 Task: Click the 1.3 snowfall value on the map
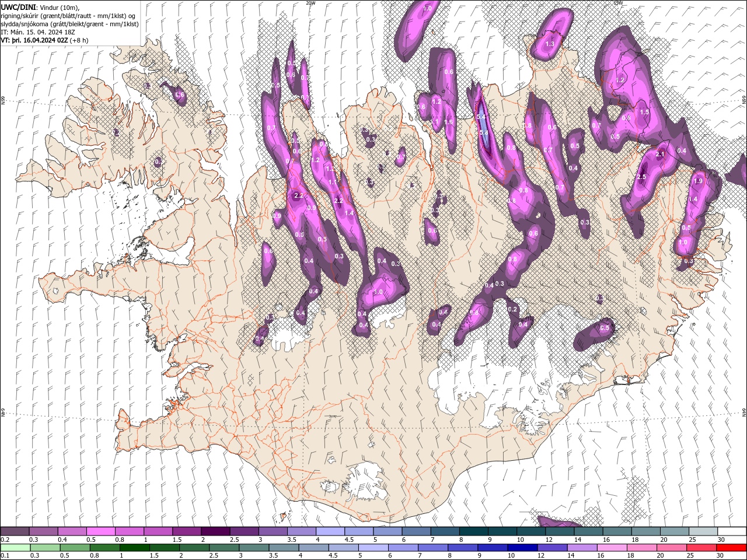click(550, 44)
